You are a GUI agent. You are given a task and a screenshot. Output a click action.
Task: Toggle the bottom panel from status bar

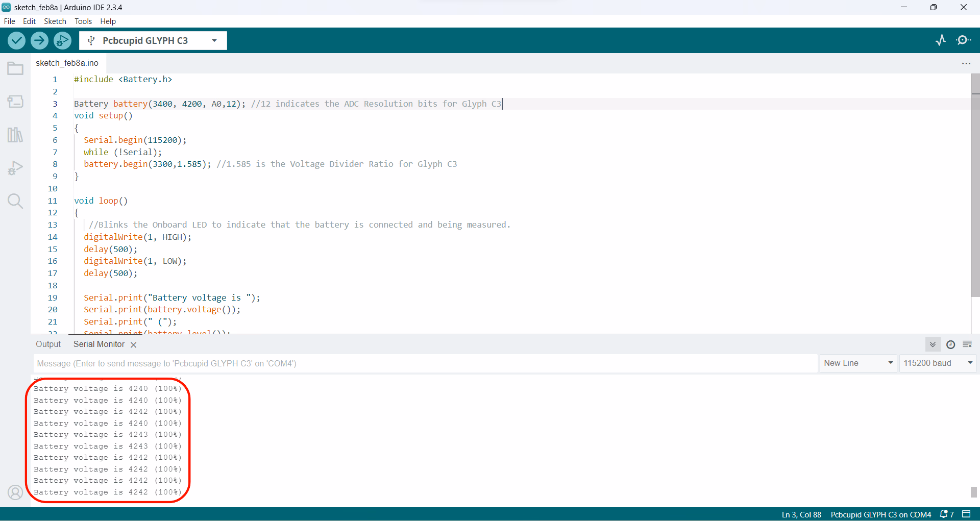(966, 514)
